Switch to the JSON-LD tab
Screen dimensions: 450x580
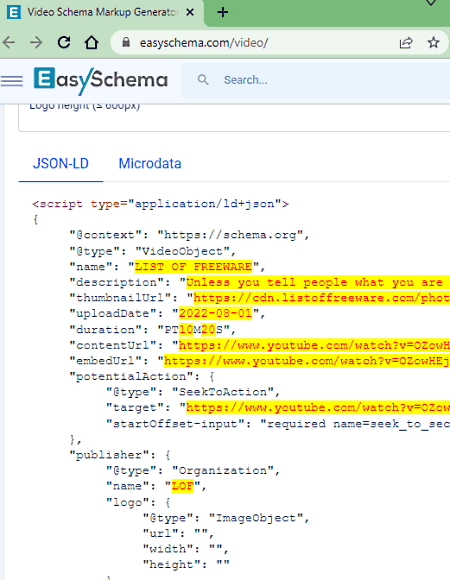pos(61,163)
